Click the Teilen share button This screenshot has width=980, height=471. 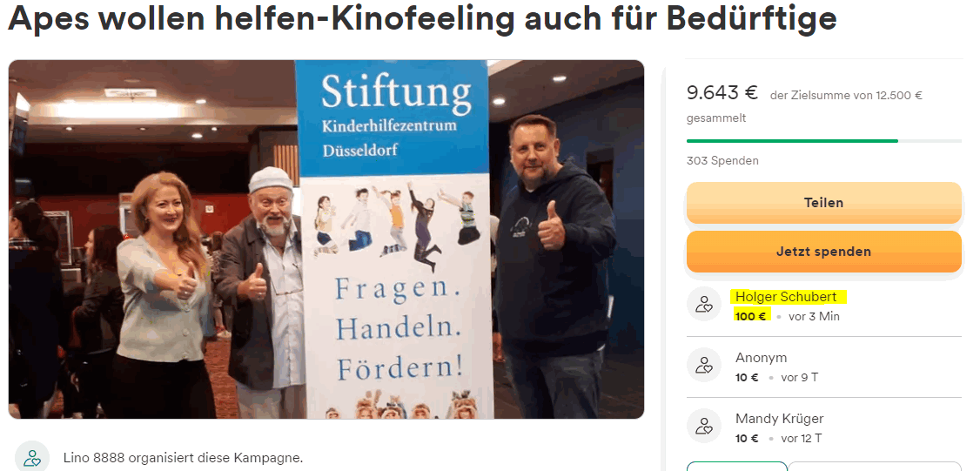pyautogui.click(x=823, y=203)
